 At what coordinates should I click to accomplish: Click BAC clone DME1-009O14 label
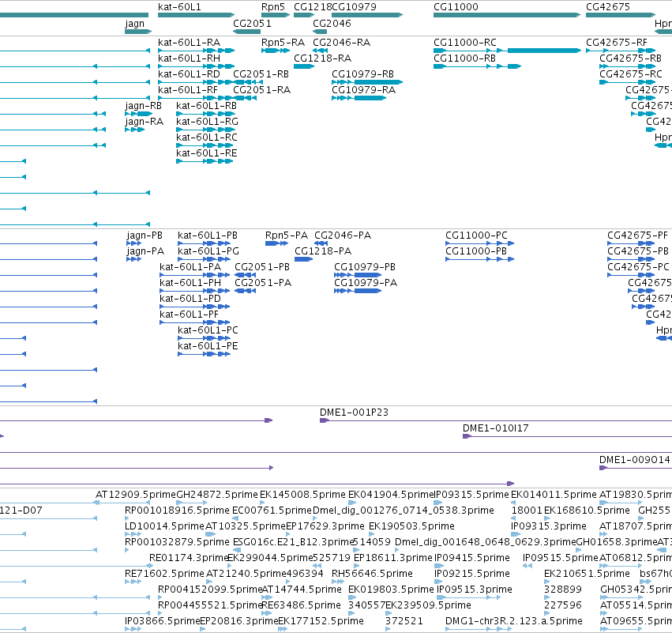tap(635, 460)
